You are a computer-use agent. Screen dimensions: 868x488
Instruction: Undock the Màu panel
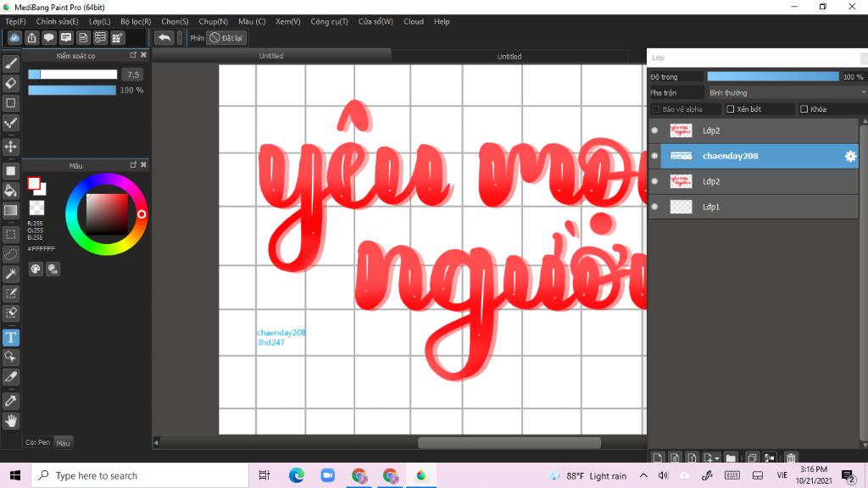(x=133, y=165)
